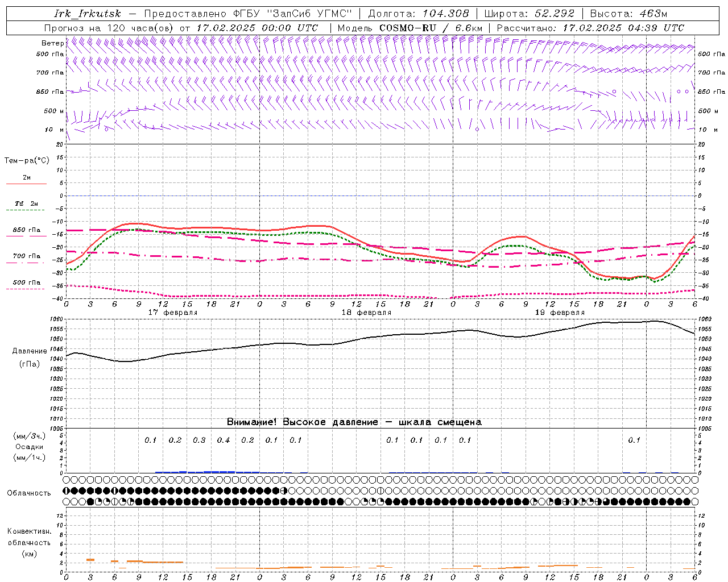Click the 'Конвективн.' convective cloud label
This screenshot has width=728, height=582.
pyautogui.click(x=29, y=531)
